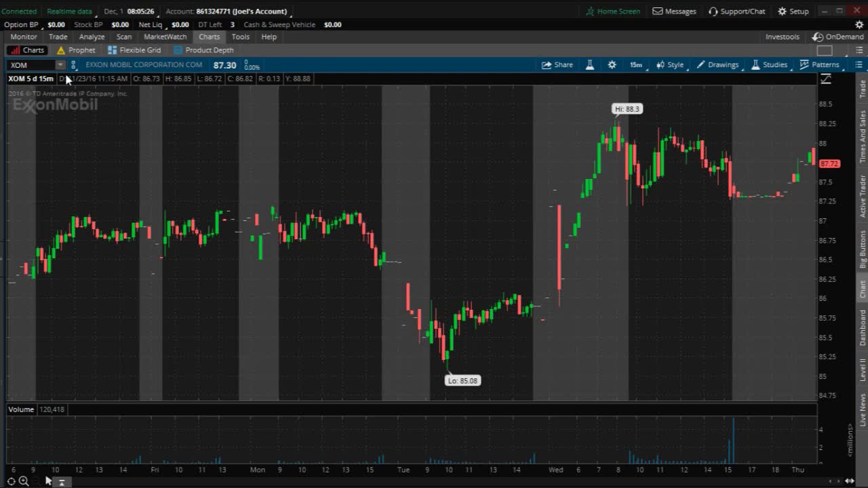Open Investools

782,37
